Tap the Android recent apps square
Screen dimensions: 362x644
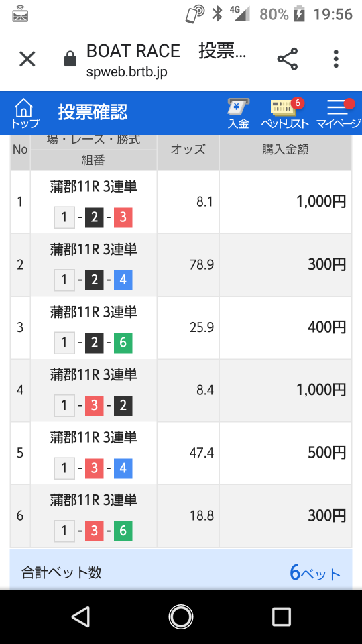(x=282, y=616)
